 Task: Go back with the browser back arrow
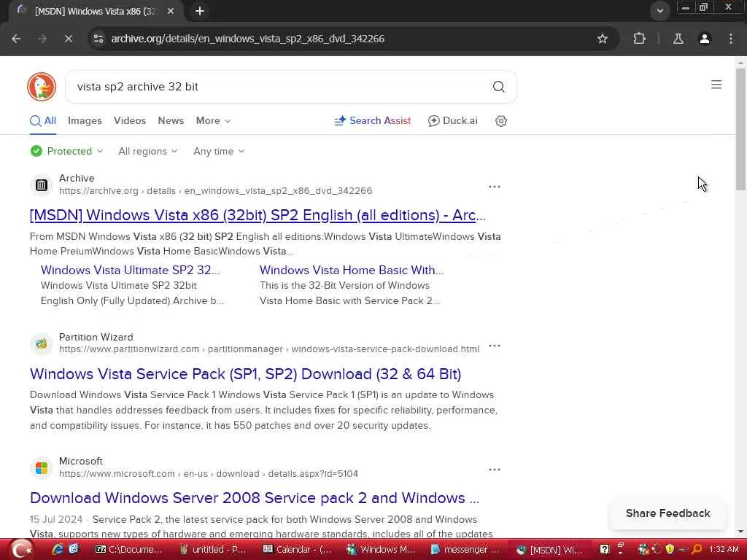[16, 39]
